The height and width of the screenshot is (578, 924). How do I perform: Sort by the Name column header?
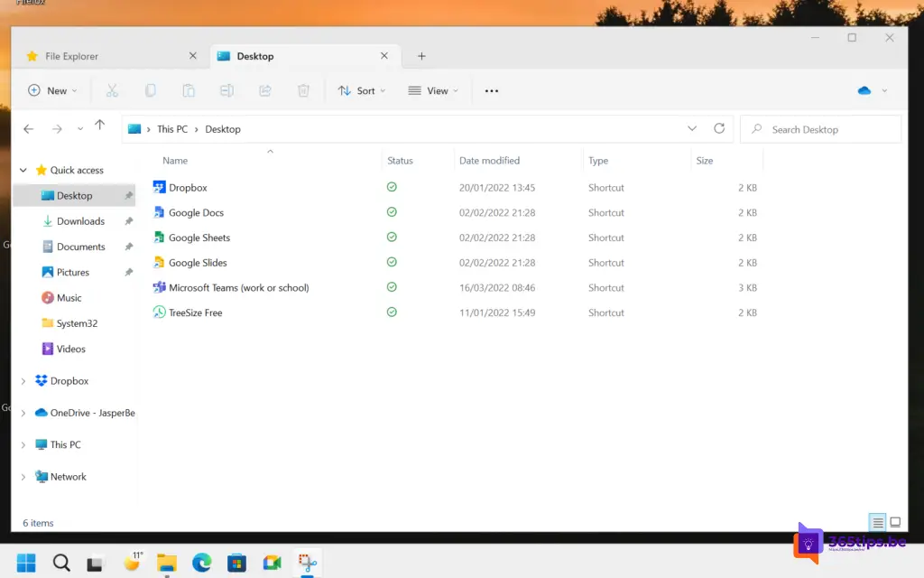coord(175,161)
